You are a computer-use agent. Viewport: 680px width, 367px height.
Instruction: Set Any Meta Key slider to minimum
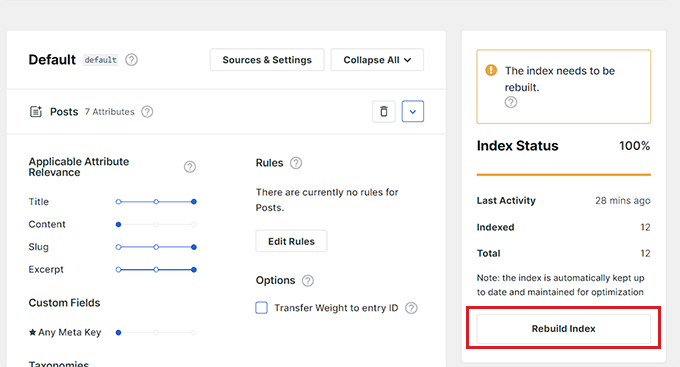[x=118, y=333]
